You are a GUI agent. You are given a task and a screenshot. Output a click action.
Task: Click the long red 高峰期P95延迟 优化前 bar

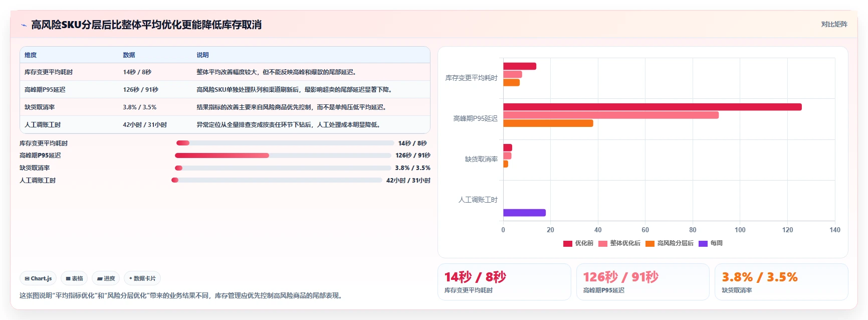653,107
